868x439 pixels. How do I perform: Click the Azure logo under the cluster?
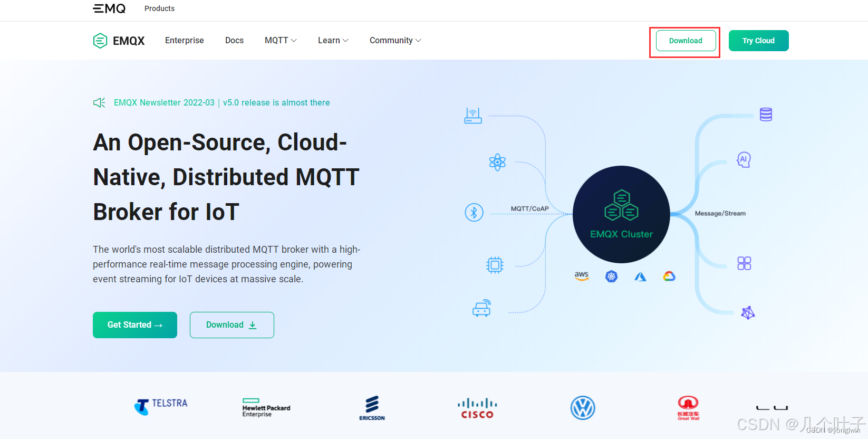click(640, 276)
